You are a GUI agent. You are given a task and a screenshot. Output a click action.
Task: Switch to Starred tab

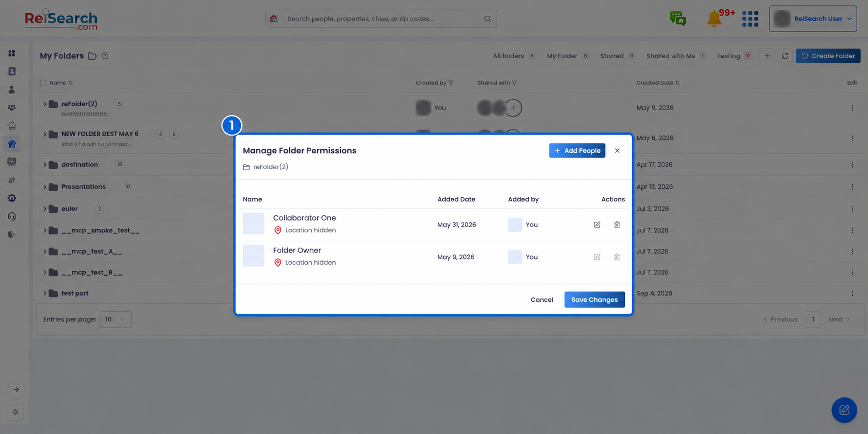(617, 56)
